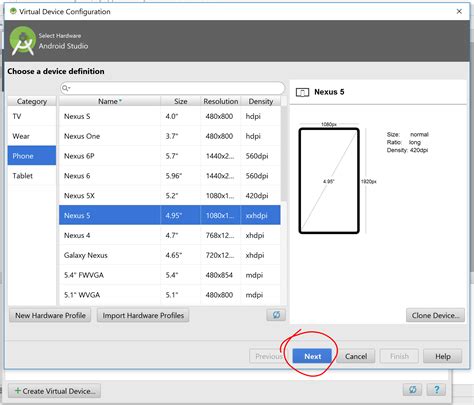Screen dimensions: 474x405
Task: Click question mark help icon in AVD Manager
Action: tap(436, 389)
